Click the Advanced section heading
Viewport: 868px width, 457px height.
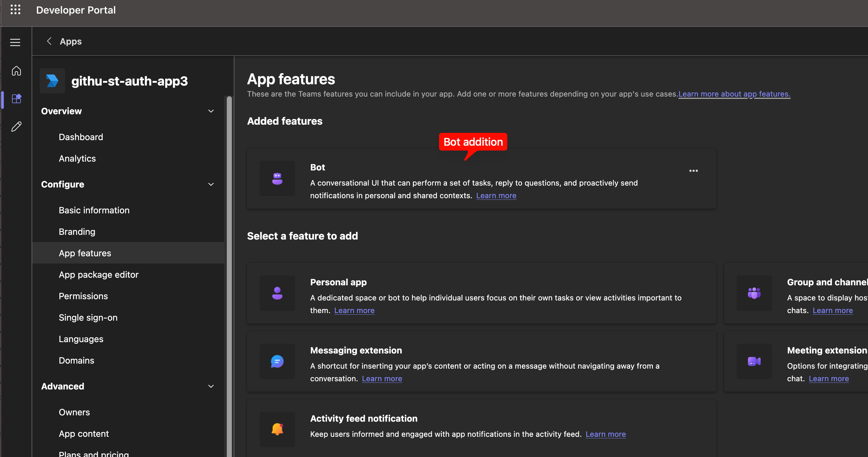point(63,386)
